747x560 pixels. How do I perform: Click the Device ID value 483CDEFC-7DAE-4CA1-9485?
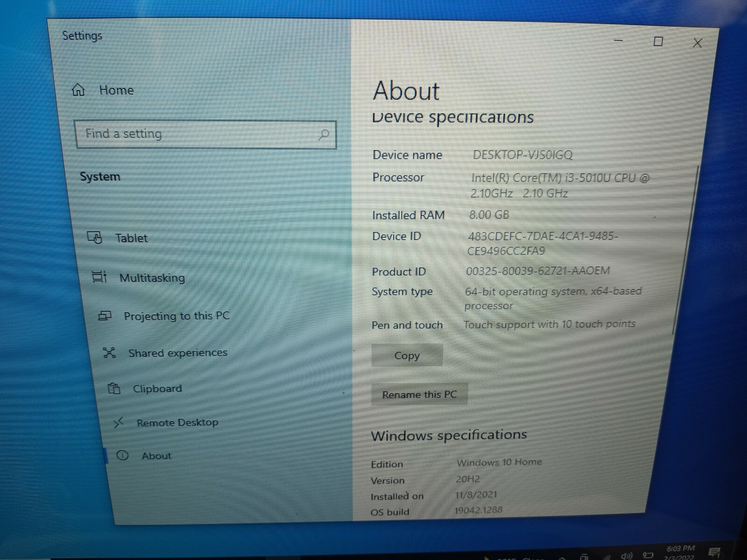(x=543, y=243)
